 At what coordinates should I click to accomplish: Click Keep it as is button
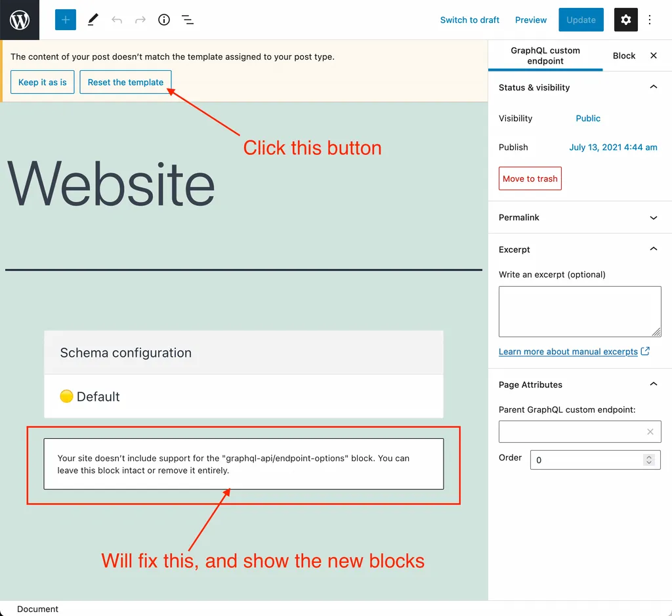point(43,82)
